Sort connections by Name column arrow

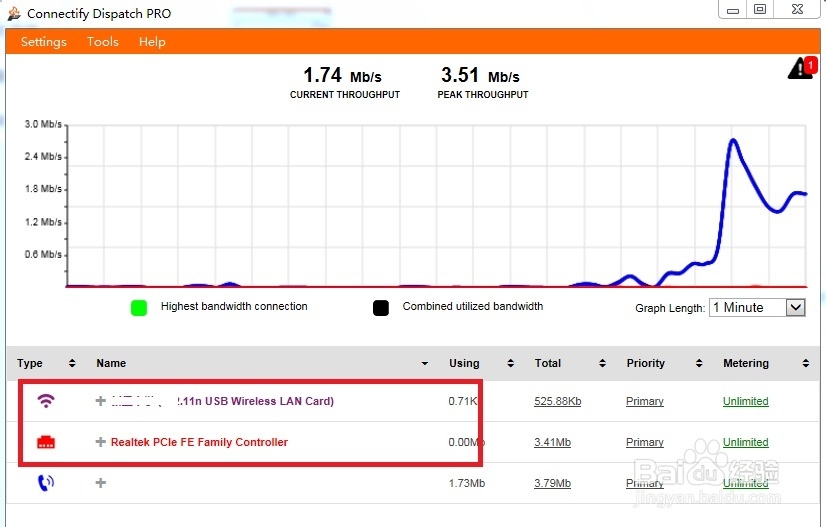coord(425,363)
